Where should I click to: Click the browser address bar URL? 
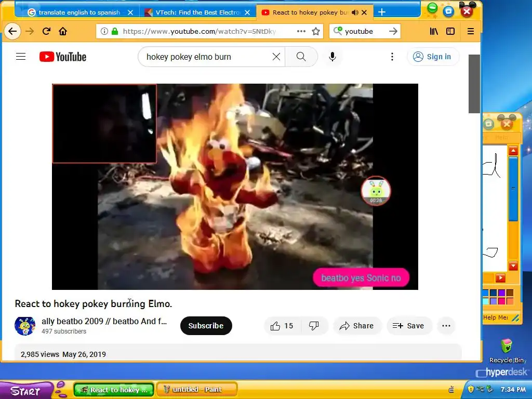coord(199,31)
